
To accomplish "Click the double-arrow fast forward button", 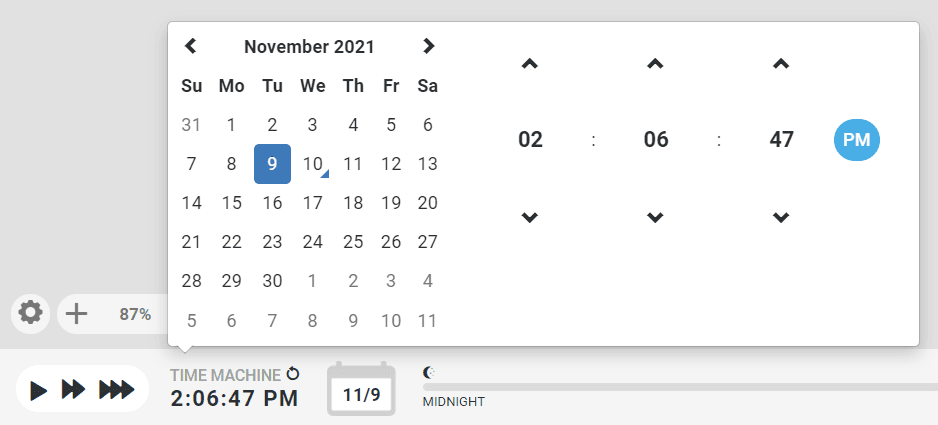I will (74, 390).
